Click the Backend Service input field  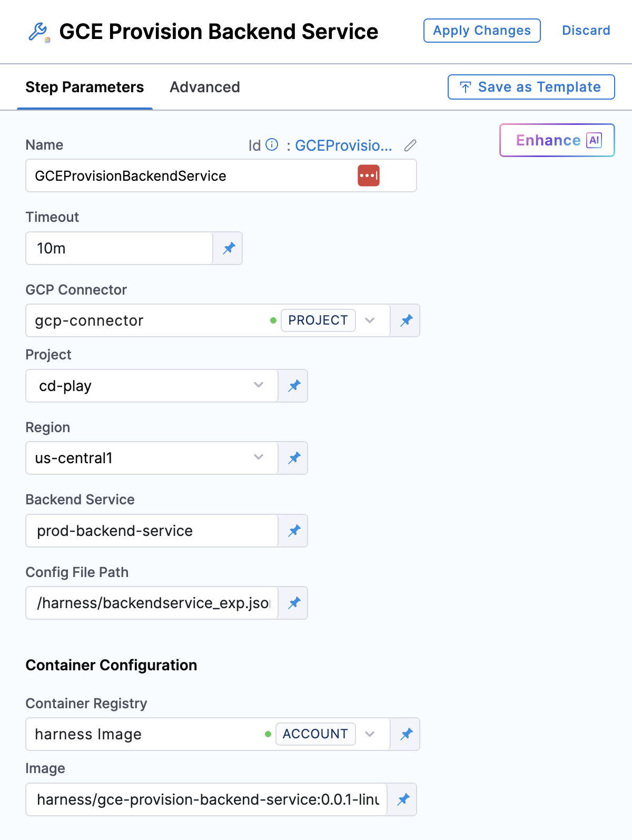pyautogui.click(x=152, y=531)
